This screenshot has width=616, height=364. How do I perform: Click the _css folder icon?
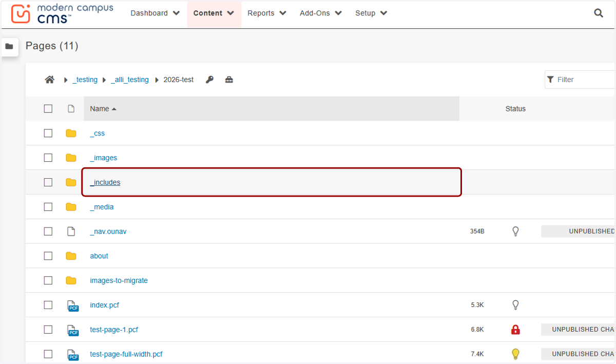[71, 133]
